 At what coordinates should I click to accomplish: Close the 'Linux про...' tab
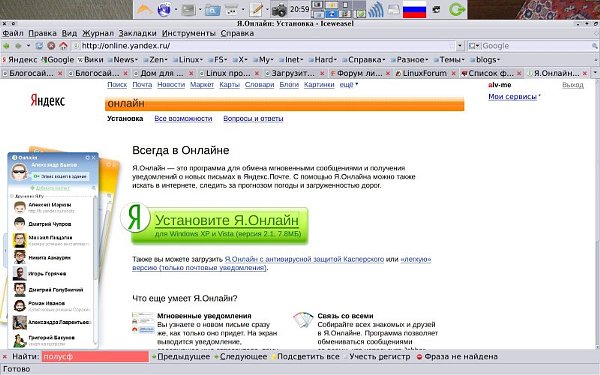(257, 73)
